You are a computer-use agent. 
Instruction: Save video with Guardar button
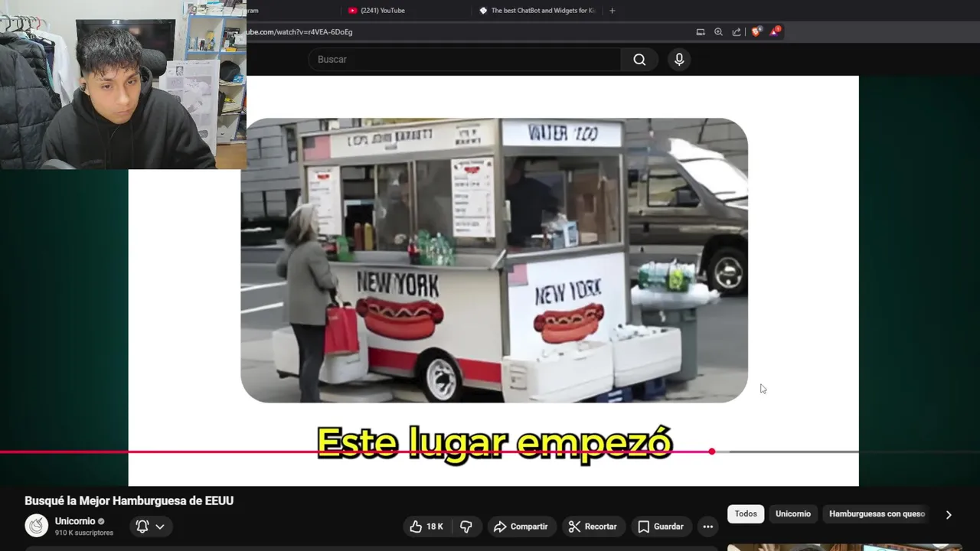pyautogui.click(x=661, y=527)
